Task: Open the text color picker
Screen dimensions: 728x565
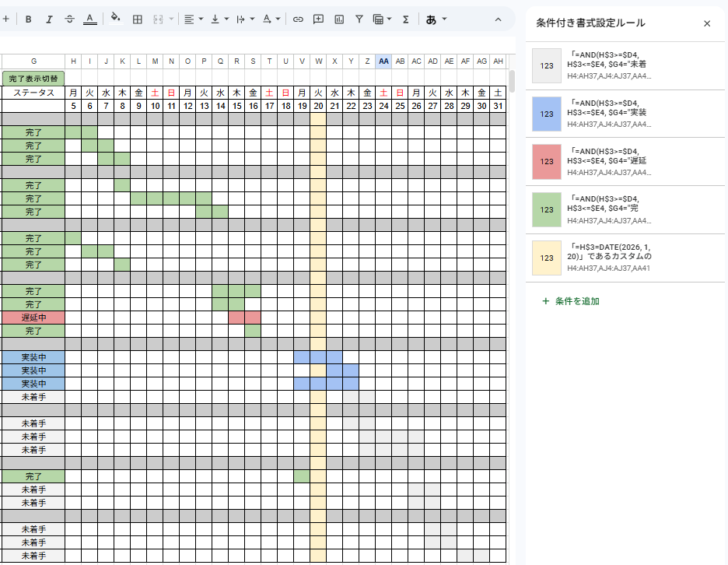Action: click(x=90, y=19)
